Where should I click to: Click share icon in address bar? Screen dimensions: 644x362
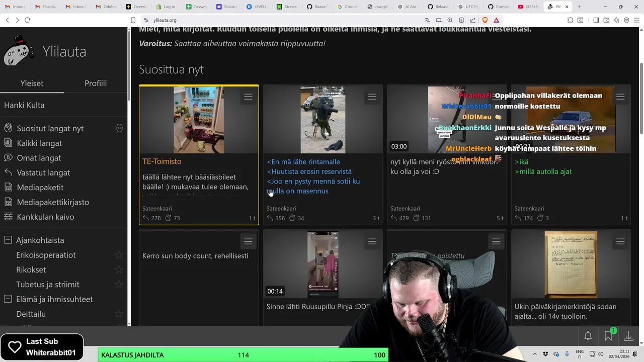click(x=473, y=20)
